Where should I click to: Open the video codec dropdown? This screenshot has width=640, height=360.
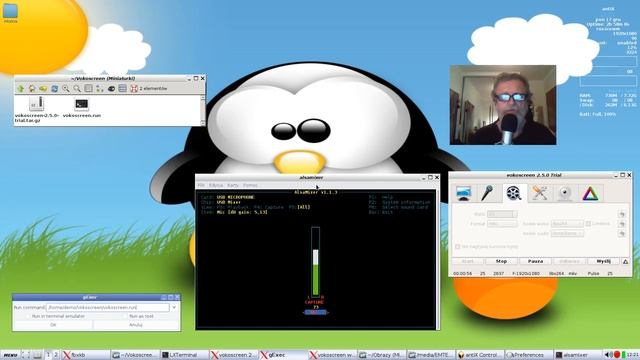(567, 224)
